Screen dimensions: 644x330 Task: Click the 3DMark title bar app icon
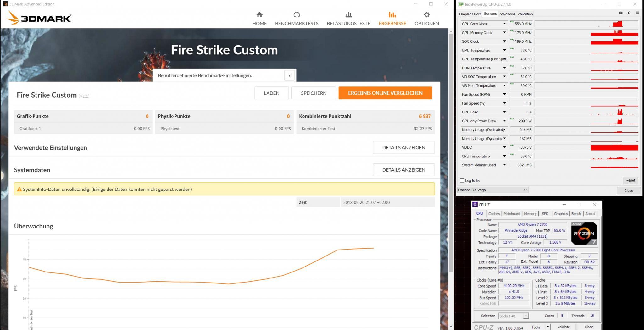[5, 4]
